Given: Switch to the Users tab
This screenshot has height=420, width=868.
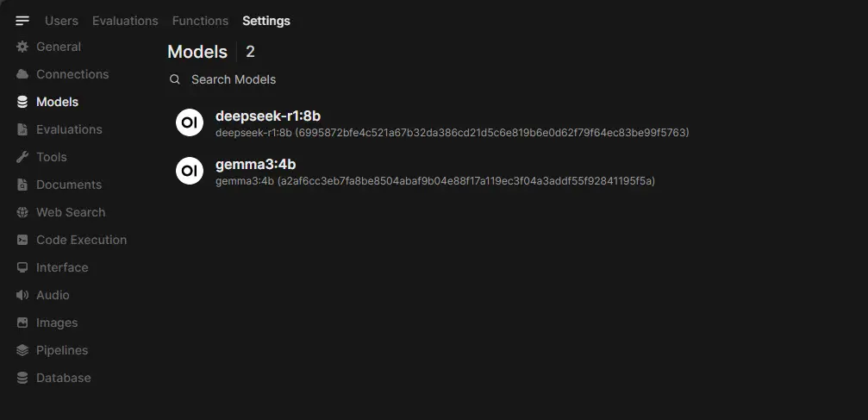Looking at the screenshot, I should (x=61, y=21).
